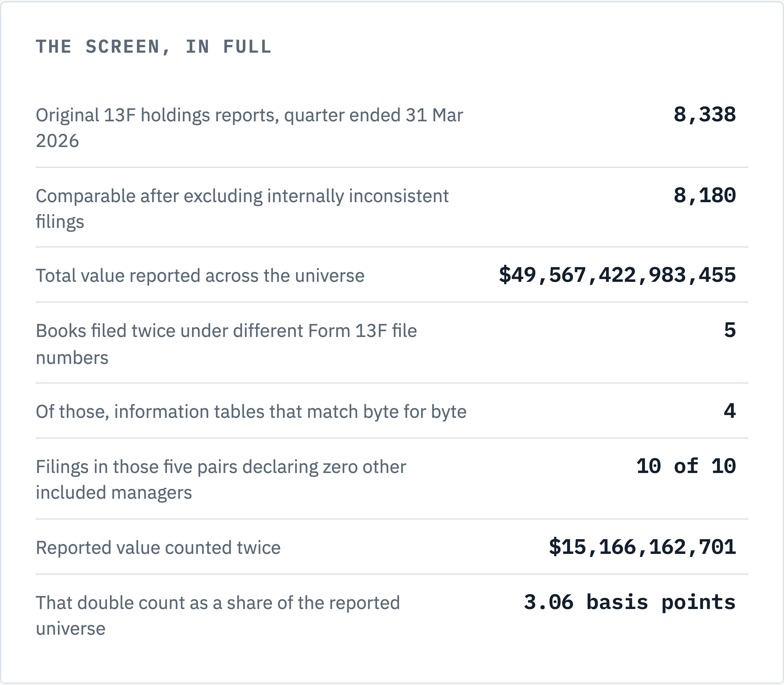This screenshot has width=784, height=685.
Task: Select the 'Original 13F holdings reports' label
Action: tap(249, 128)
